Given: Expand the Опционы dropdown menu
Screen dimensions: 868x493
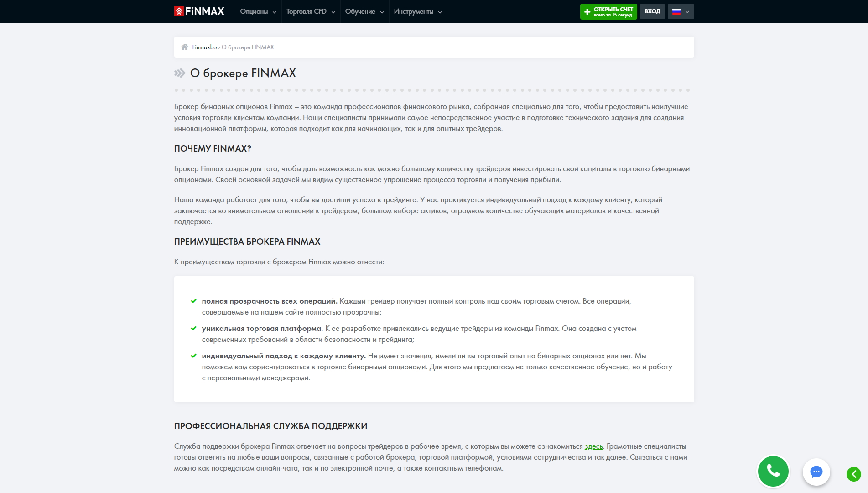Looking at the screenshot, I should 258,12.
